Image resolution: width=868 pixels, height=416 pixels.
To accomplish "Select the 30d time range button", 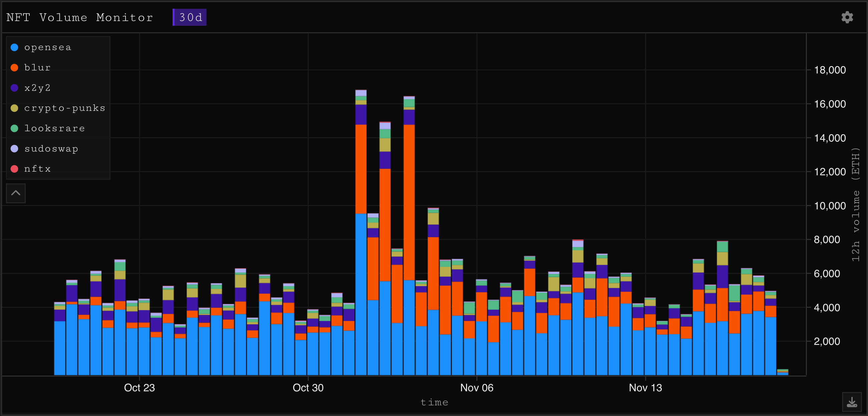I will [x=190, y=17].
